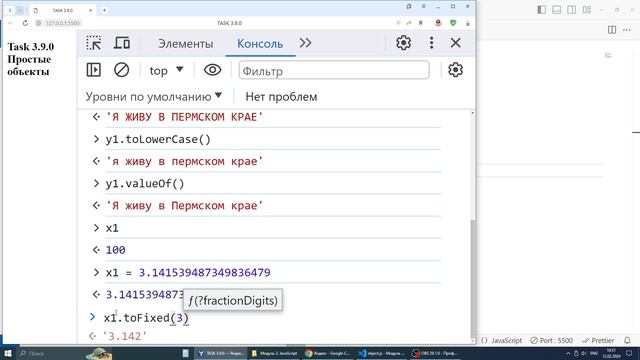640x360 pixels.
Task: Open the top context dropdown
Action: [x=166, y=71]
